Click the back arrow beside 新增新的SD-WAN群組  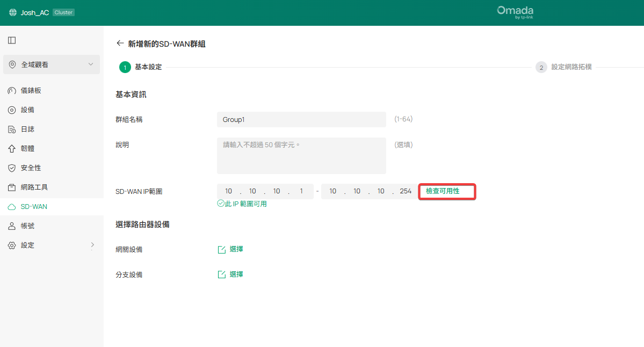point(120,44)
